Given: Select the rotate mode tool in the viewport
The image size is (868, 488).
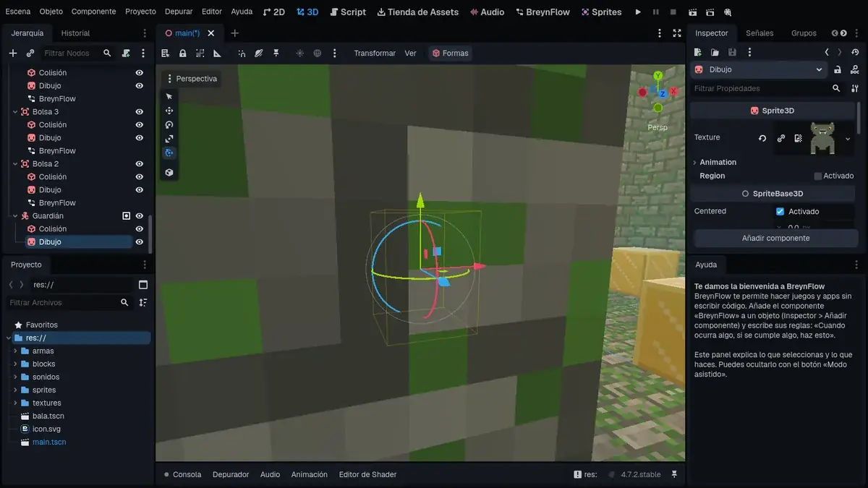Looking at the screenshot, I should (x=169, y=124).
